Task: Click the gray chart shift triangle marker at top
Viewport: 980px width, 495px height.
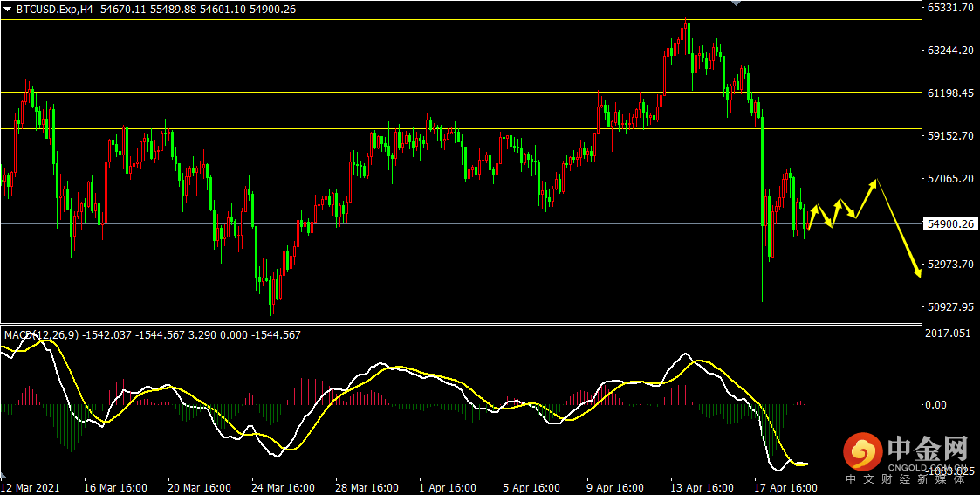Action: pos(737,3)
